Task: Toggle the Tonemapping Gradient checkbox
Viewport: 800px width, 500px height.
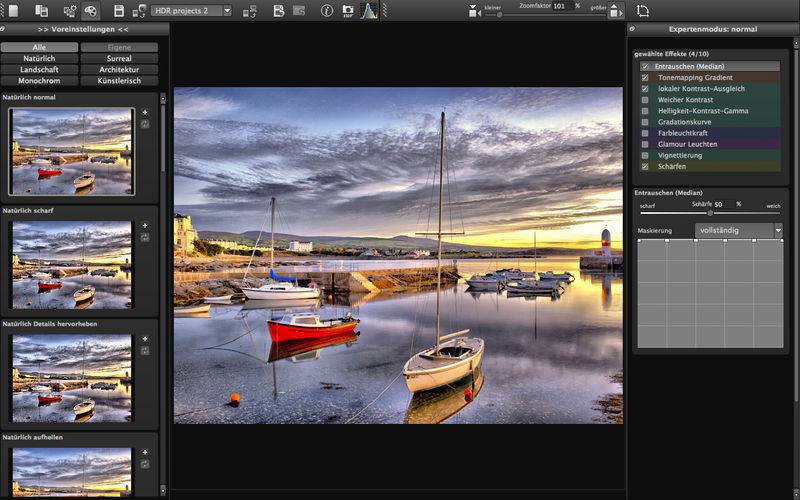Action: point(645,78)
